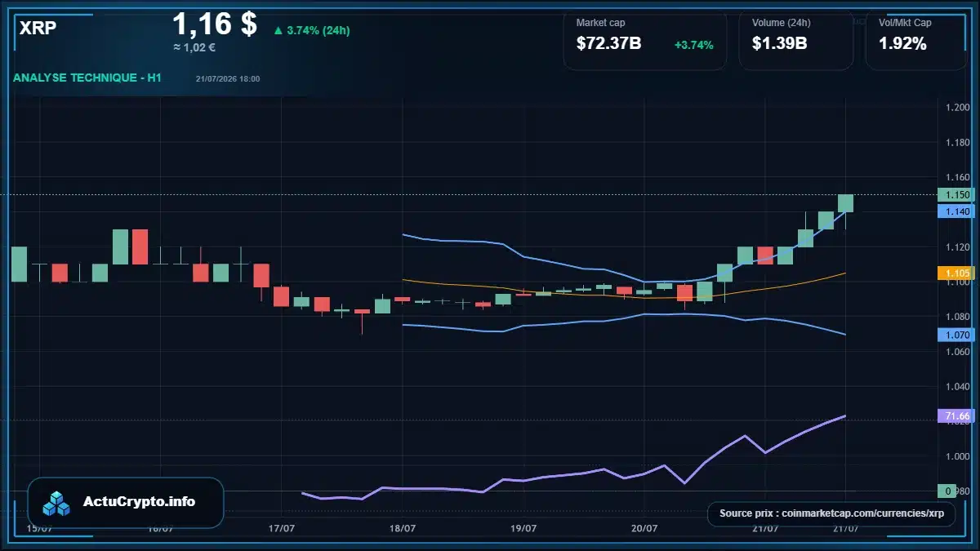This screenshot has height=551, width=980.
Task: Click the 1.200 price axis label
Action: (x=957, y=108)
